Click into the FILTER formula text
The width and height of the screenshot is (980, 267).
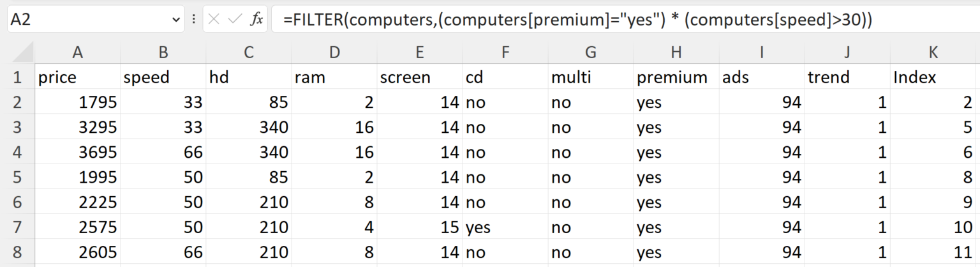click(x=574, y=20)
